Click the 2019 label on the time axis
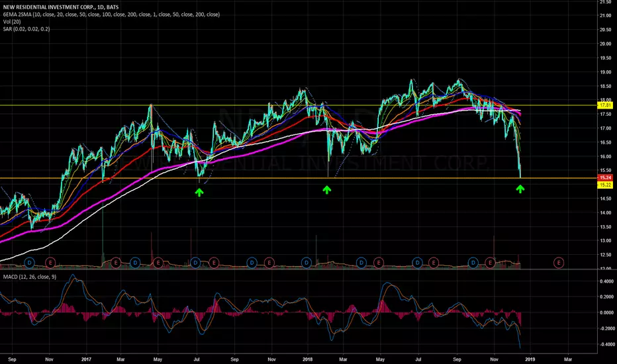617x364 pixels. (x=530, y=359)
